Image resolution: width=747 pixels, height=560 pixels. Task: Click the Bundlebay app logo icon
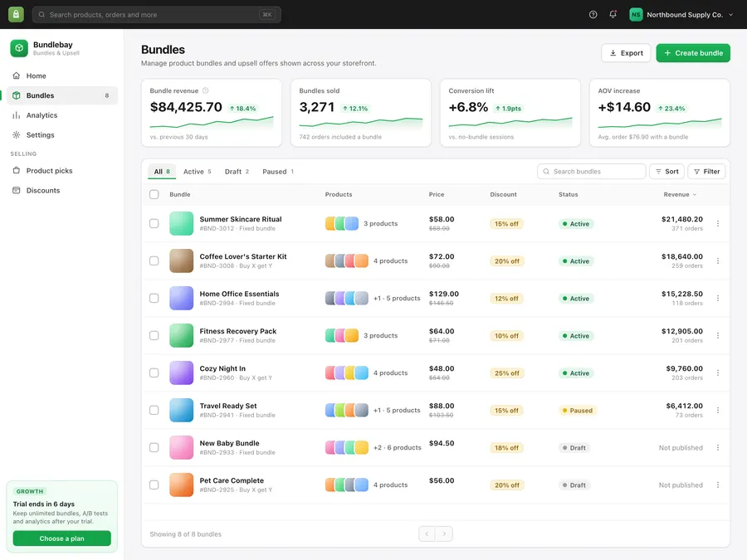(x=19, y=48)
